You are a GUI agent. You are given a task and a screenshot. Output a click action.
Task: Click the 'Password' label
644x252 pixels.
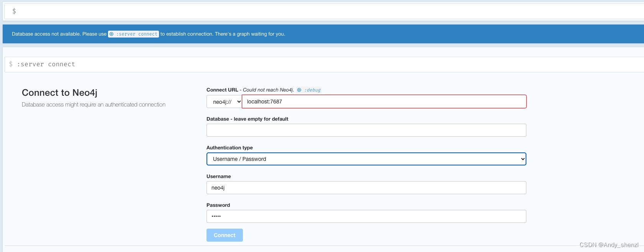pos(218,205)
